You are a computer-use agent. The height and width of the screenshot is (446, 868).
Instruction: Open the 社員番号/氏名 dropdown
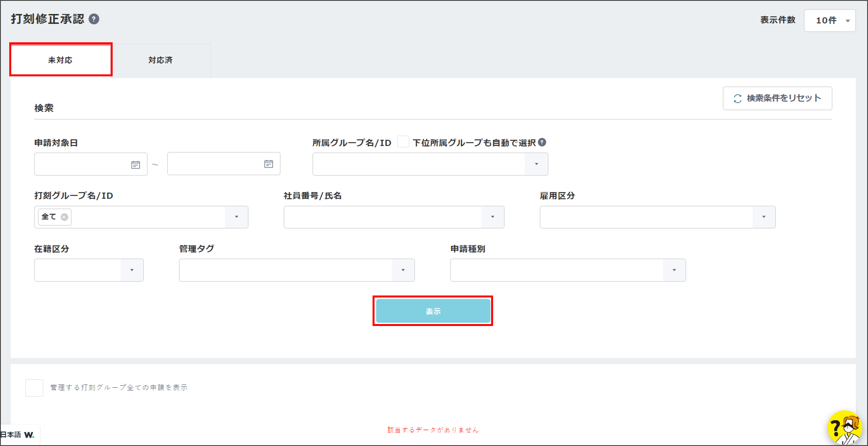point(492,217)
